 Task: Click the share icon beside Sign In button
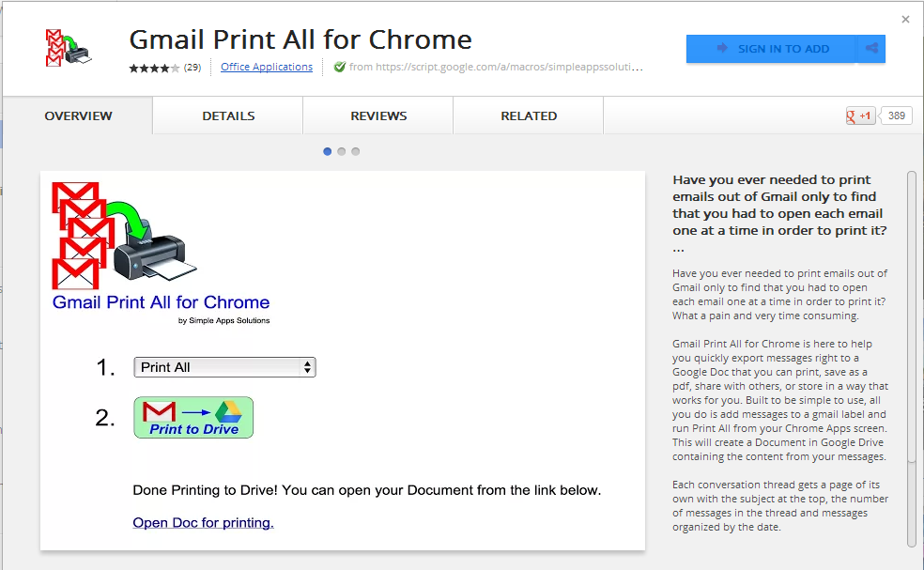[871, 48]
